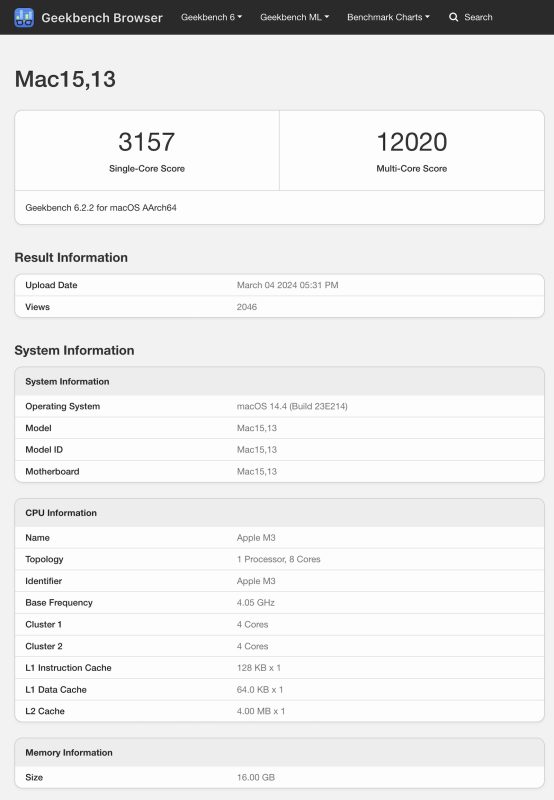Select the upload date March 04 2024 value
554x800 pixels.
coord(287,285)
